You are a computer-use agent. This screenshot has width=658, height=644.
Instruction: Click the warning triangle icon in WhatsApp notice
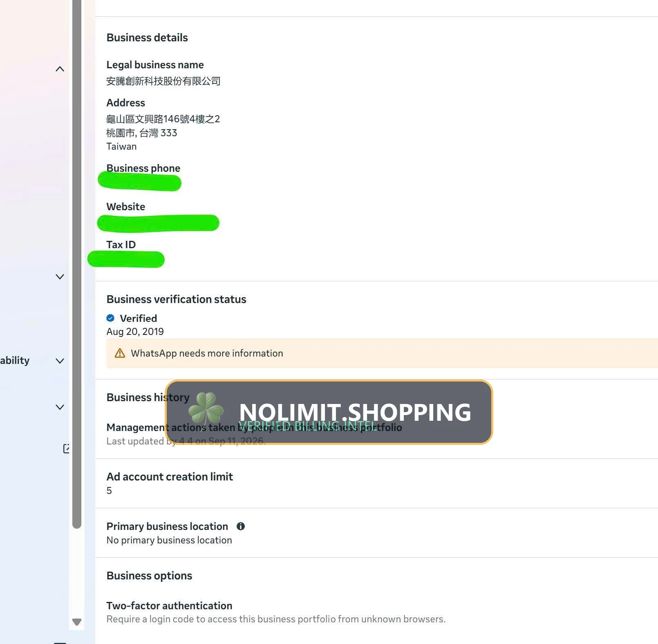[x=120, y=353]
